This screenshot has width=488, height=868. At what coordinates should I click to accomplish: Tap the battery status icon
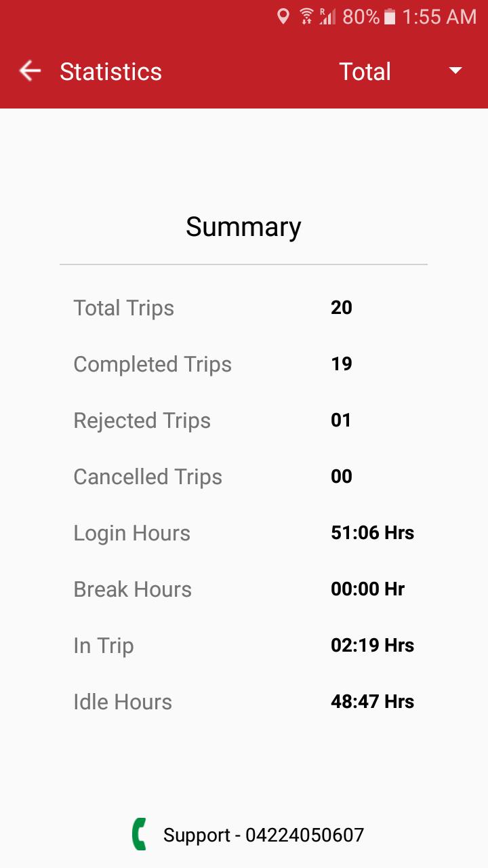[x=390, y=17]
